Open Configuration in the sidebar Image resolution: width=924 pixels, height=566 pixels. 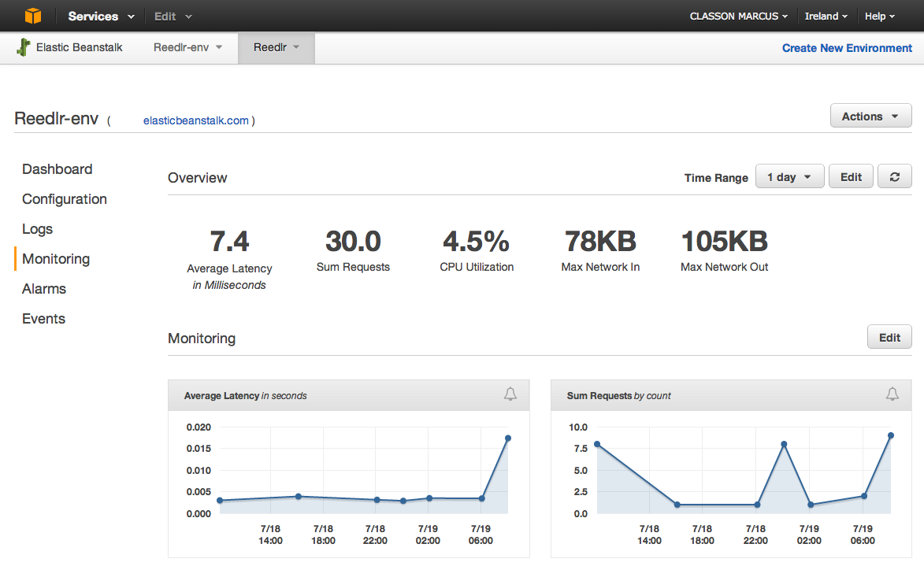65,199
